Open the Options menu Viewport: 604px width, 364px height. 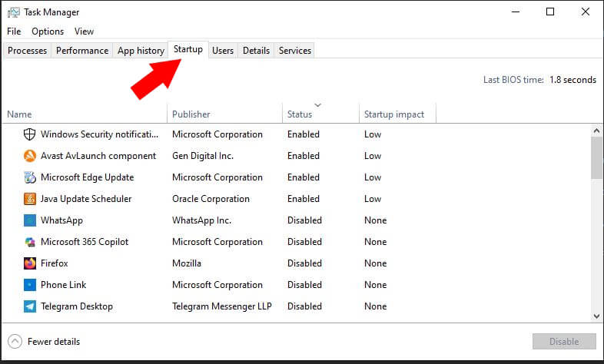(48, 31)
